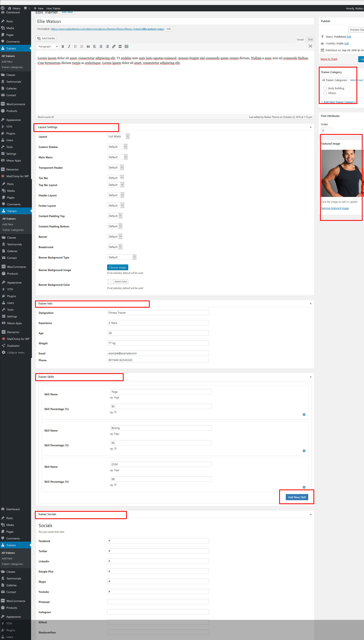
Task: Click the WordPress logo in admin bar
Action: pos(3,8)
